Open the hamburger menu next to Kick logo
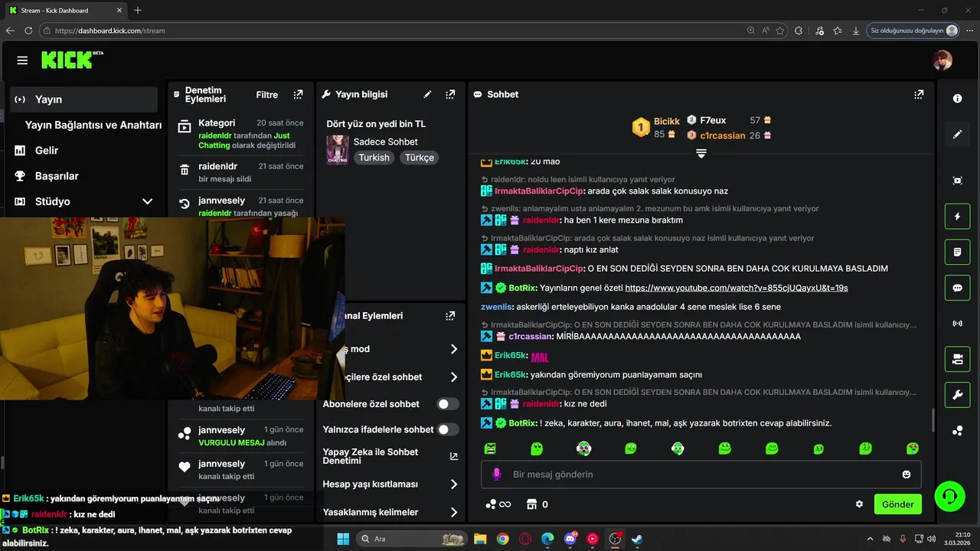The width and height of the screenshot is (980, 551). [22, 60]
